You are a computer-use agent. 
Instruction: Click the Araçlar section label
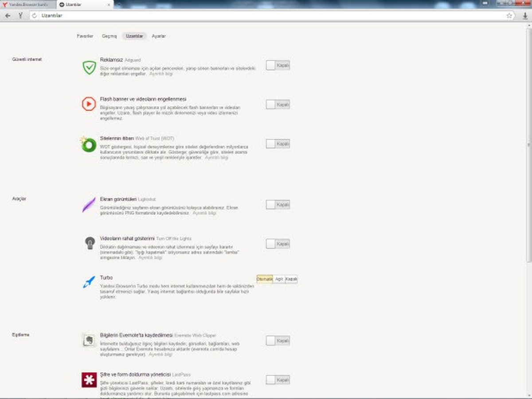pos(19,199)
